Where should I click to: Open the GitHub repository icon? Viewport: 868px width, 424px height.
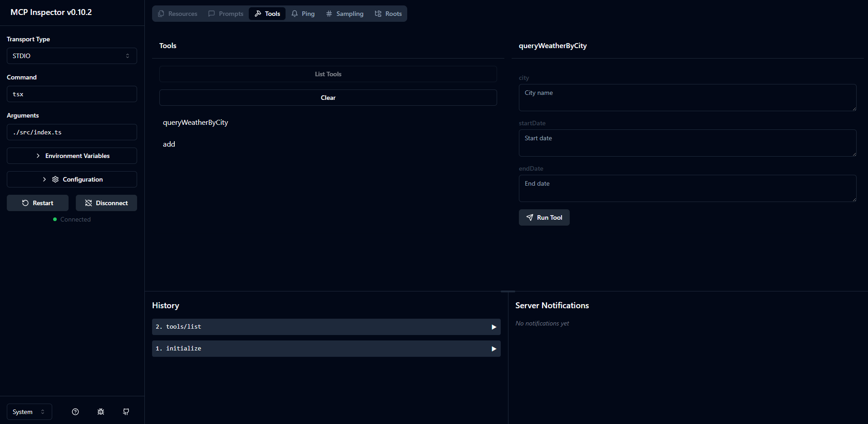(126, 412)
